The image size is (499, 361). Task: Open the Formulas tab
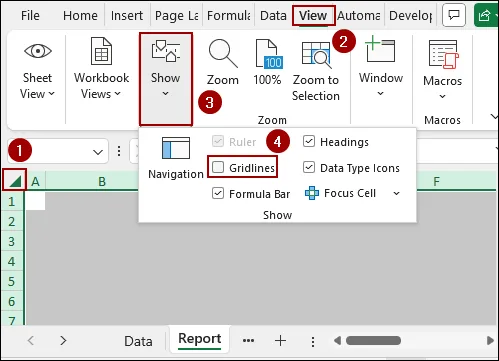coord(228,15)
